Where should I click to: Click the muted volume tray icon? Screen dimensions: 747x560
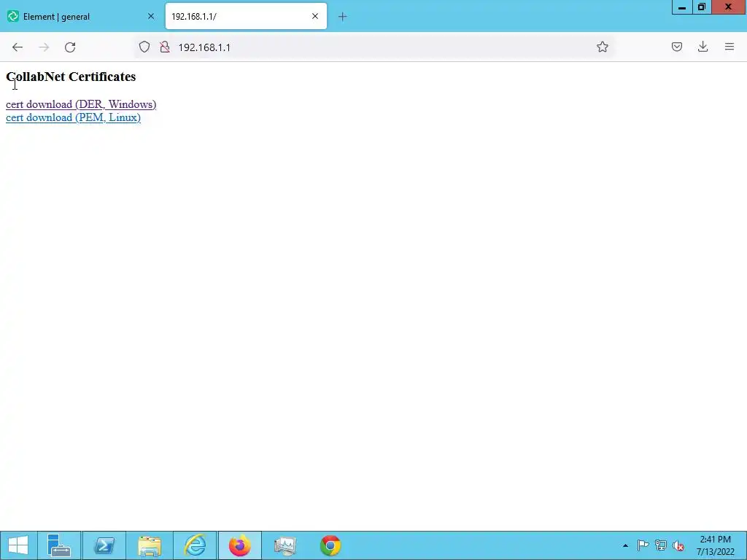pos(678,545)
